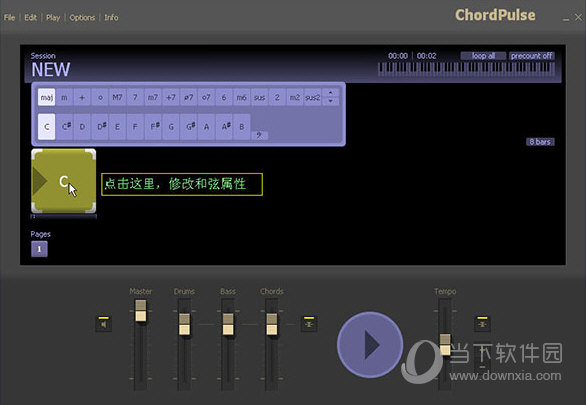
Task: Click the chord type list down arrow
Action: pyautogui.click(x=330, y=101)
